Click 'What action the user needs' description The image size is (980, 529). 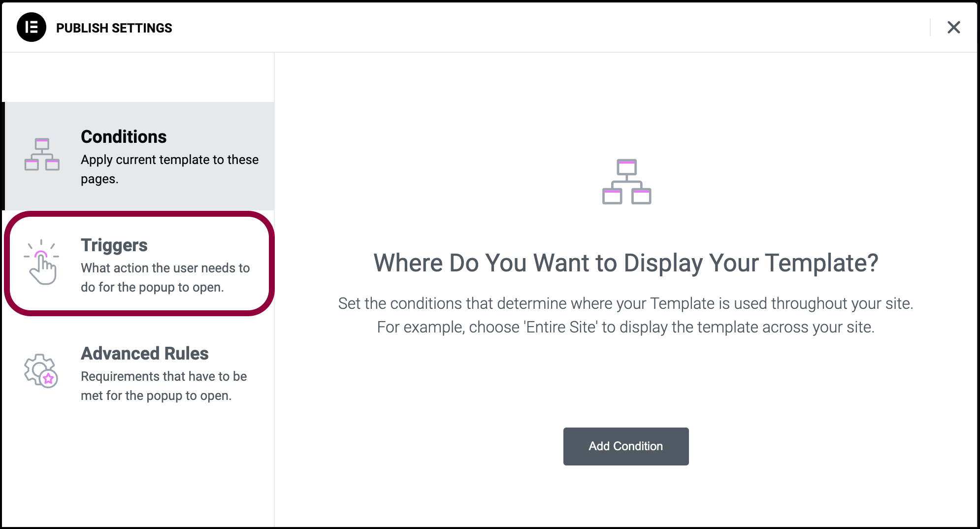click(x=165, y=277)
